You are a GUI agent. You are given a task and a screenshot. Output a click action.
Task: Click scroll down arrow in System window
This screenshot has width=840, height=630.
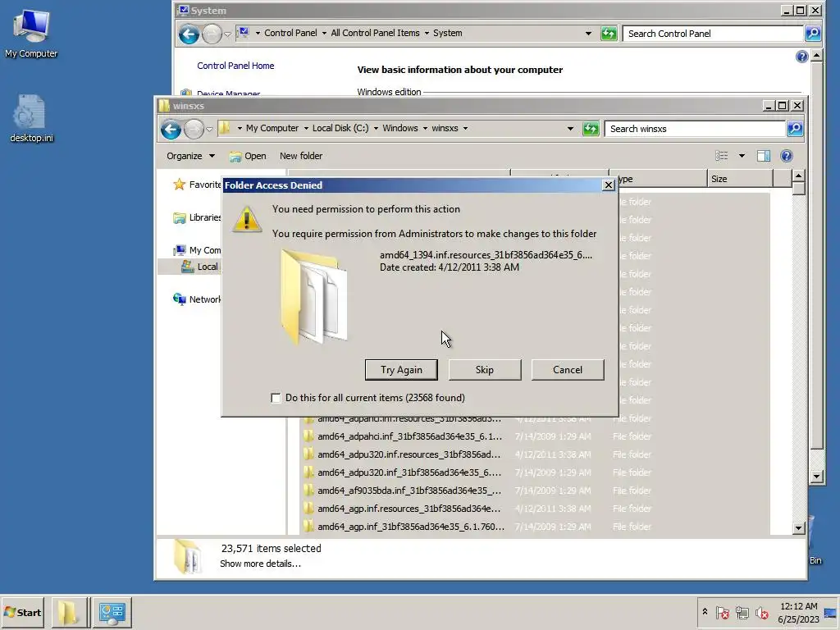tap(816, 477)
